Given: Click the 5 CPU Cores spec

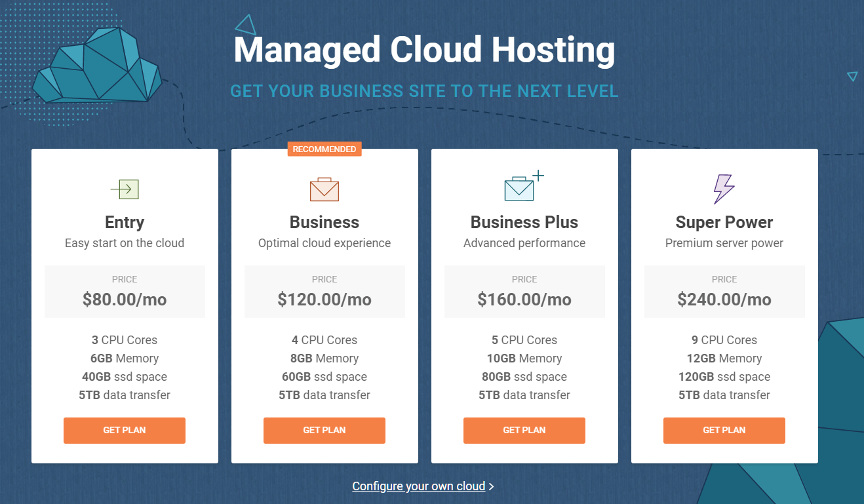Looking at the screenshot, I should click(x=524, y=340).
